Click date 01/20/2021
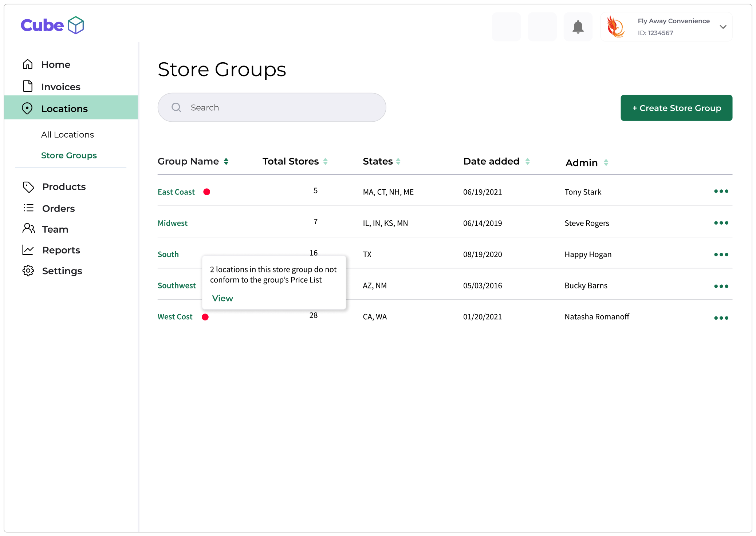Screen dimensions: 756x536 [x=483, y=317]
